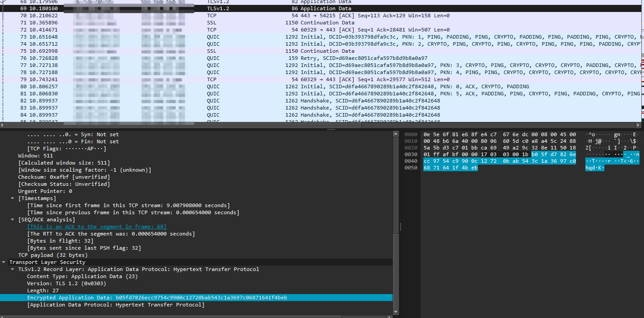The image size is (644, 318).
Task: Select packet 69 TLSv1.2 Application Data row
Action: pos(320,8)
